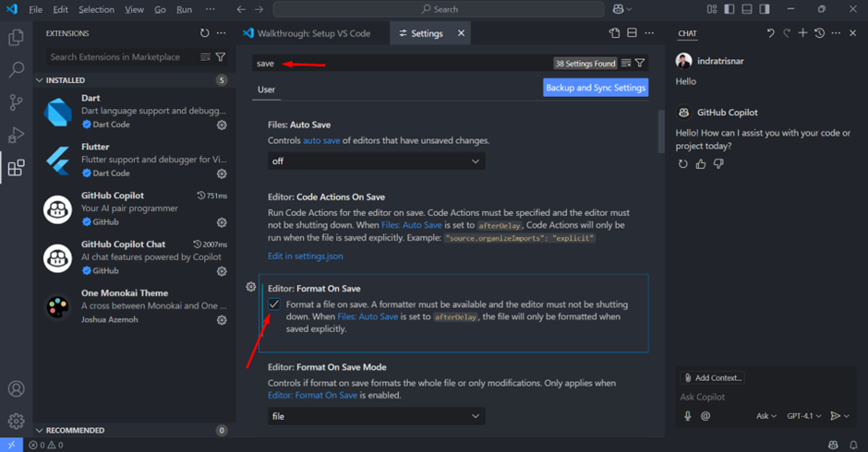Open One Monokai Theme manage gear
This screenshot has height=452, width=868.
coord(222,320)
